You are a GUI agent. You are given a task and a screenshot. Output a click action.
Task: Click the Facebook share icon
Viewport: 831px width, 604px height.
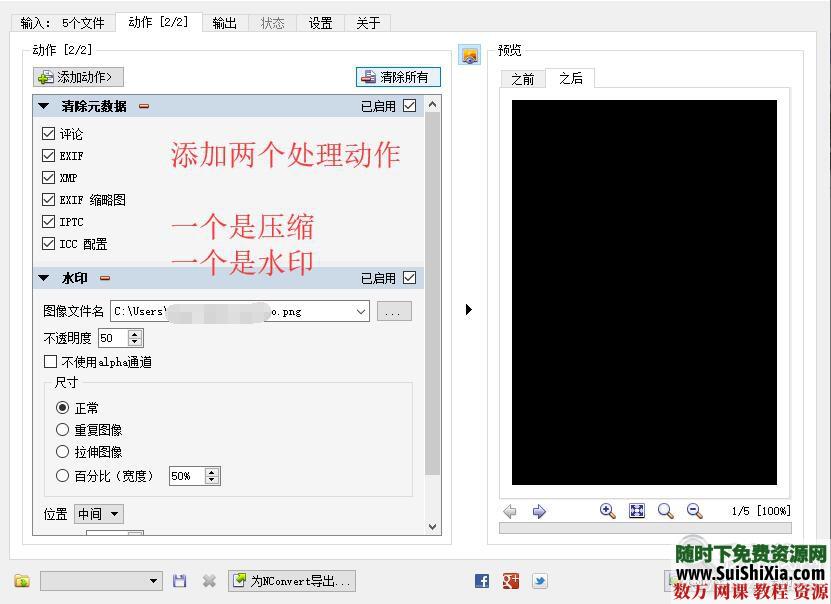[481, 580]
